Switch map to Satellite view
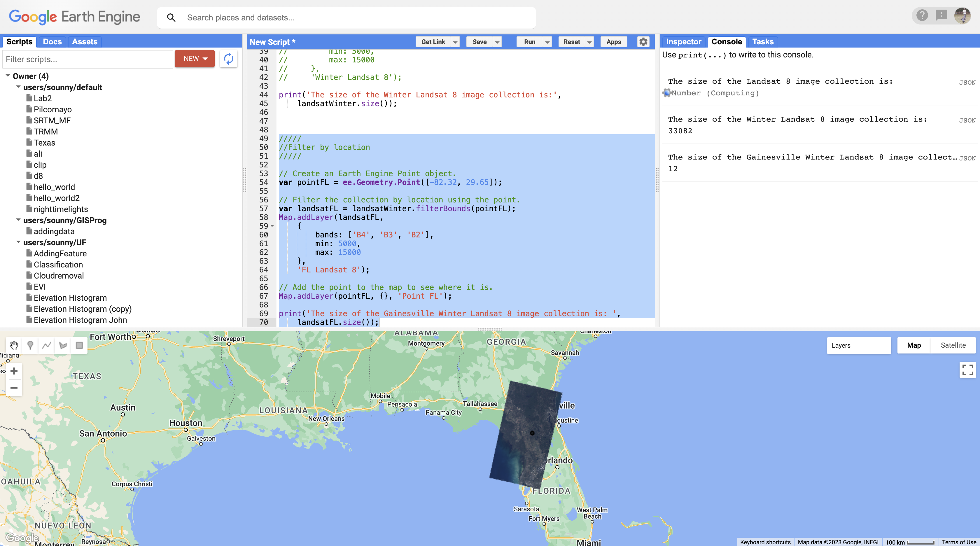 pos(953,346)
